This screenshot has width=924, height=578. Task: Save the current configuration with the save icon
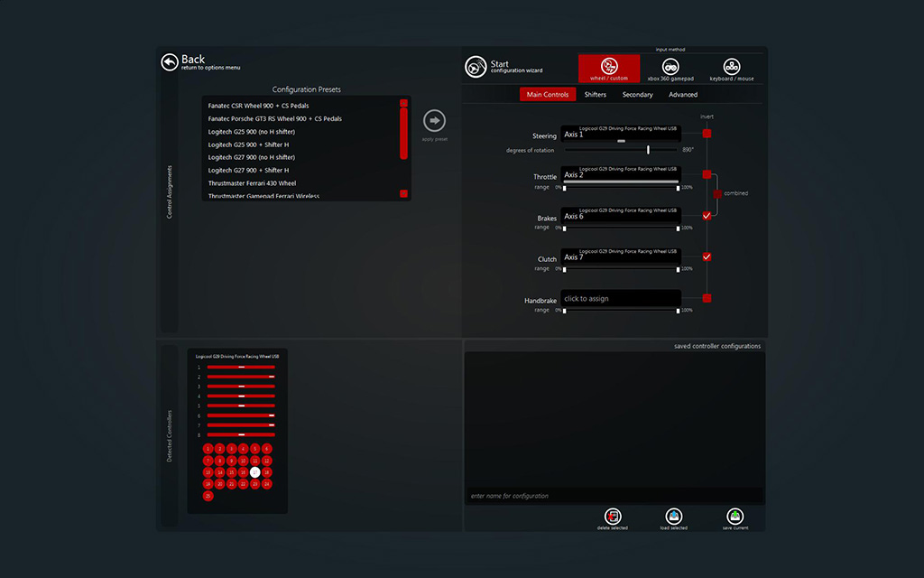[x=735, y=517]
